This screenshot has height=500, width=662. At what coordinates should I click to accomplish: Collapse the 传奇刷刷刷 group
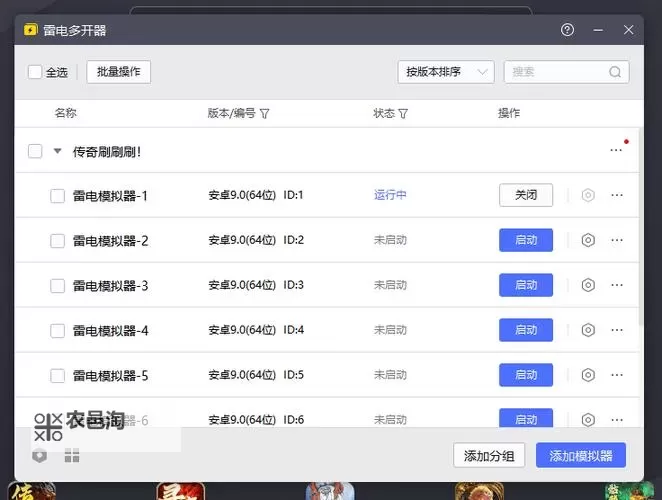(x=58, y=152)
